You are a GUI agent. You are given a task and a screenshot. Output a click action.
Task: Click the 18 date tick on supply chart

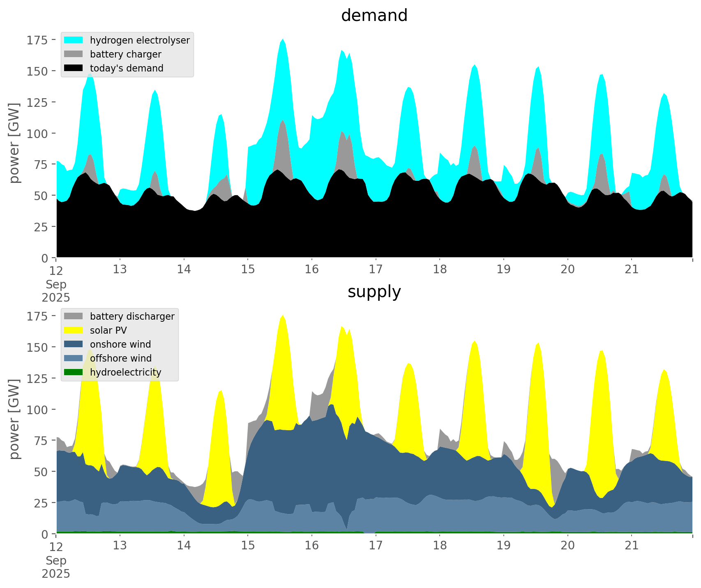pyautogui.click(x=440, y=546)
